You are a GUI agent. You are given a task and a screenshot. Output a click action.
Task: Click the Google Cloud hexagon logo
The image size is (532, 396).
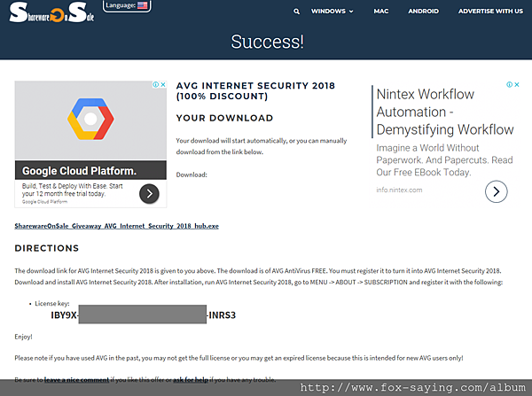[90, 119]
